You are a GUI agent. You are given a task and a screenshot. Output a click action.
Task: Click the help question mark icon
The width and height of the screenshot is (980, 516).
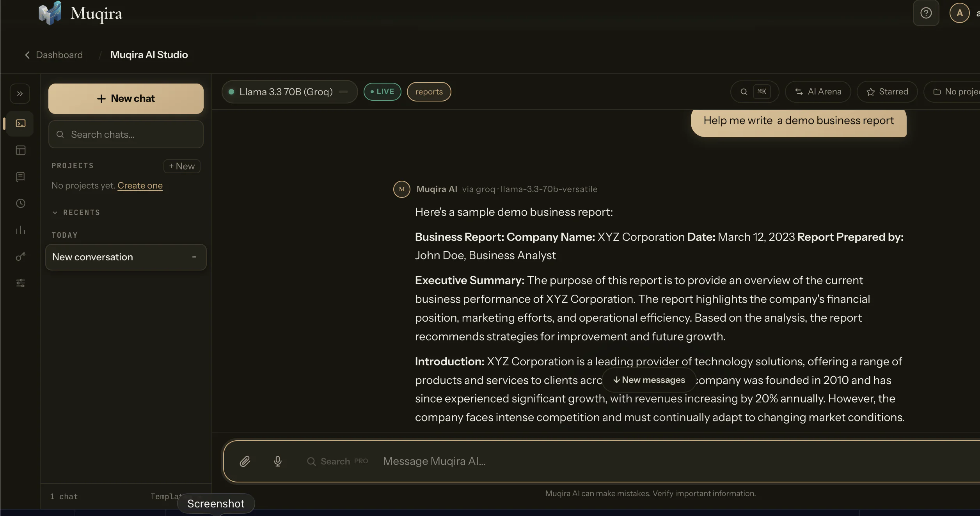tap(926, 13)
